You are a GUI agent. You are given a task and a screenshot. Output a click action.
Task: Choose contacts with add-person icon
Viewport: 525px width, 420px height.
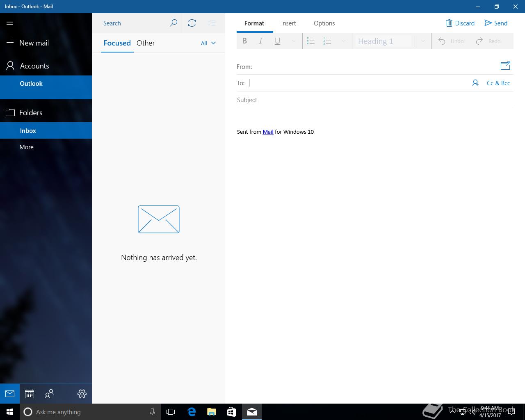point(475,83)
